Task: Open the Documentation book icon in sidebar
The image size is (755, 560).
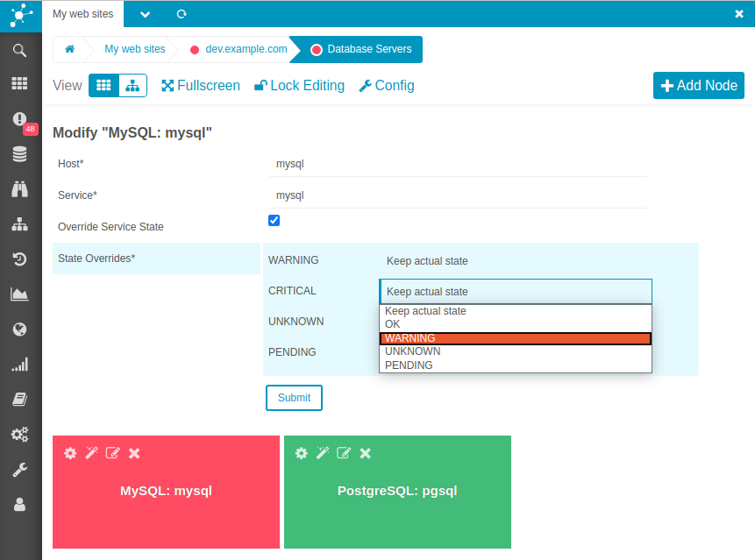Action: pos(19,400)
